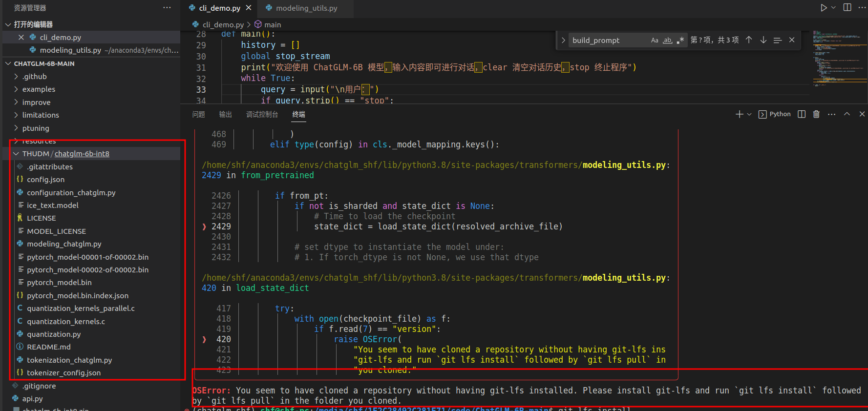Select the cli_demo.py editor tab
Image resolution: width=868 pixels, height=411 pixels.
219,8
